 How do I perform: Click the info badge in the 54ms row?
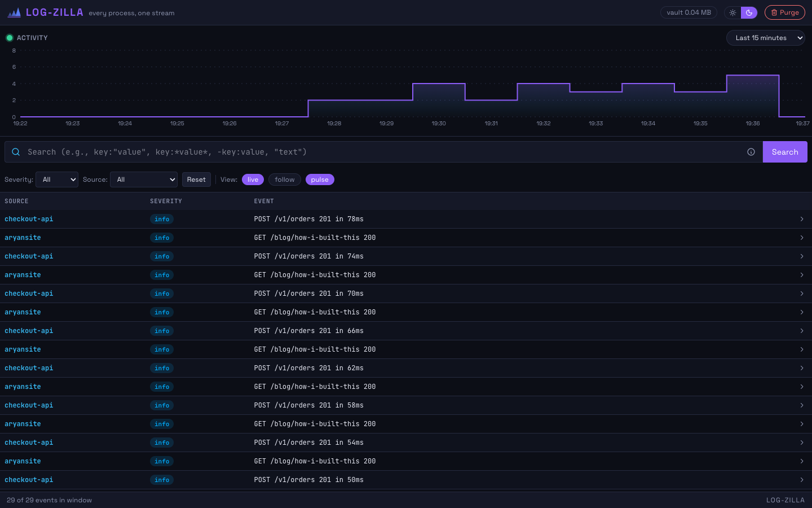click(162, 443)
